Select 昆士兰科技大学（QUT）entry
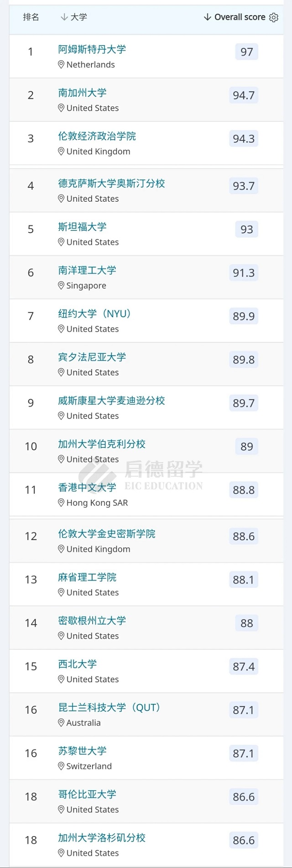Viewport: 292px width, 868px height. pyautogui.click(x=109, y=707)
